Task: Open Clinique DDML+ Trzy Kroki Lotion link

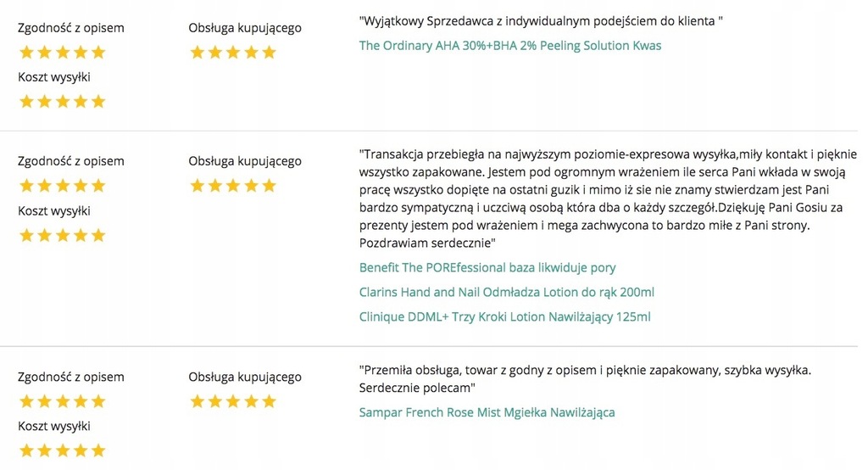Action: pyautogui.click(x=504, y=317)
